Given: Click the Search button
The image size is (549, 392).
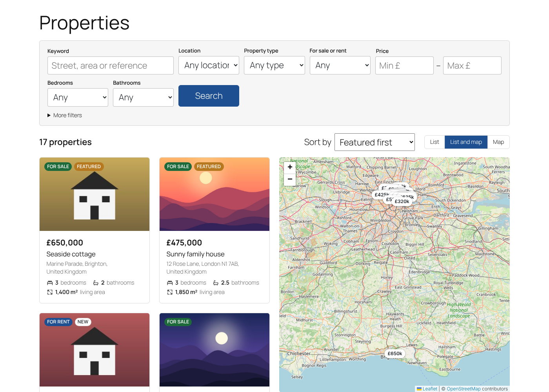Looking at the screenshot, I should coord(209,96).
